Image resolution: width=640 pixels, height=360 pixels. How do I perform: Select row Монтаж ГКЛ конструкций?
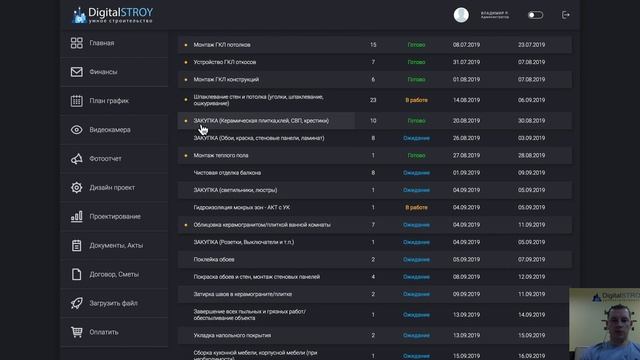375,80
